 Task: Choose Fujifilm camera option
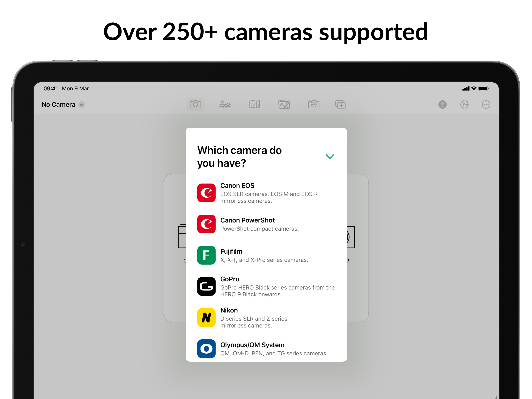point(266,255)
